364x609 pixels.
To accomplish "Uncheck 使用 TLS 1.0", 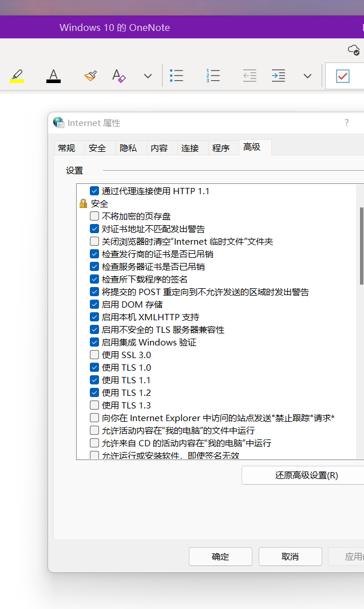I will point(94,367).
